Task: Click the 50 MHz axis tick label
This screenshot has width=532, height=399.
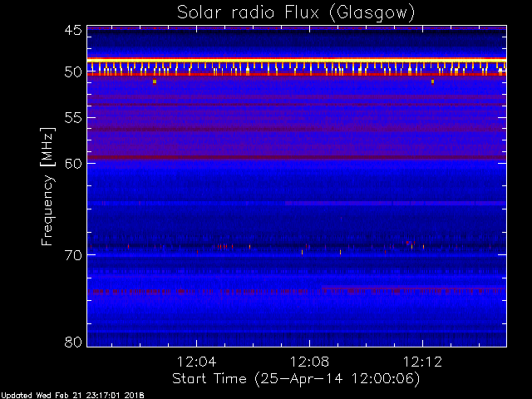Action: click(73, 72)
